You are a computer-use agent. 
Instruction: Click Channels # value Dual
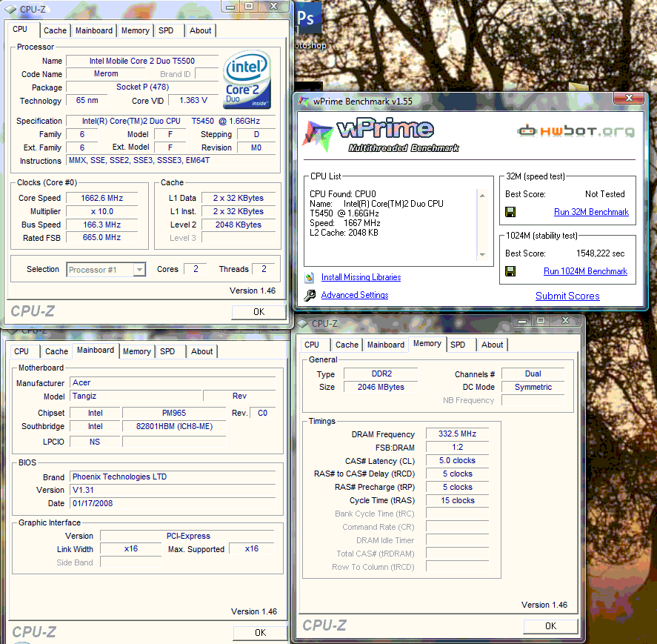coord(533,374)
